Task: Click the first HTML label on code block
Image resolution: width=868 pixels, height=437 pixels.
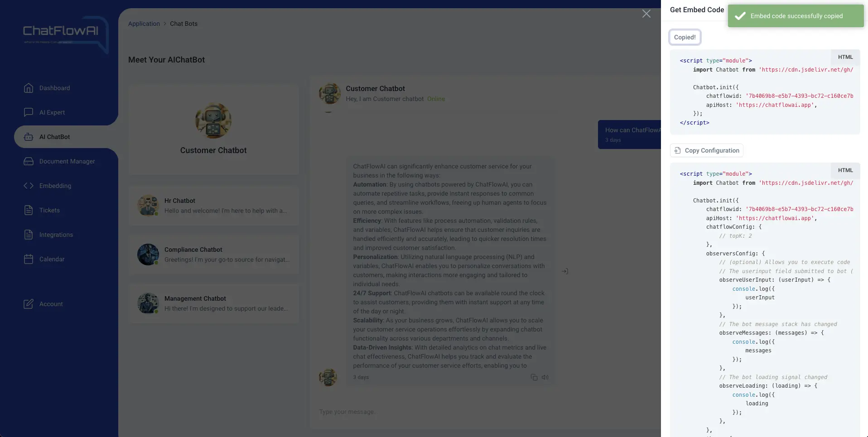Action: pos(845,57)
